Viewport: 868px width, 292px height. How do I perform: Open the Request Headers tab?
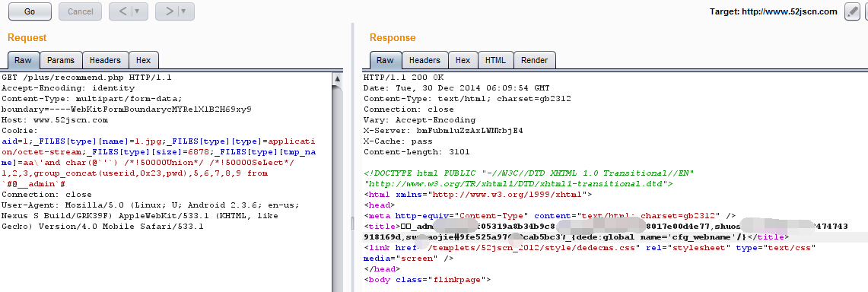click(x=105, y=60)
